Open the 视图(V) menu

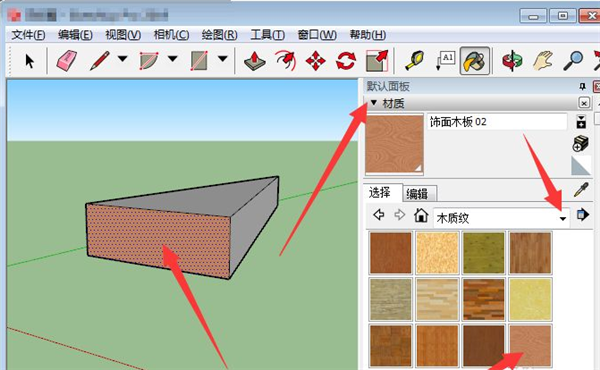point(123,35)
